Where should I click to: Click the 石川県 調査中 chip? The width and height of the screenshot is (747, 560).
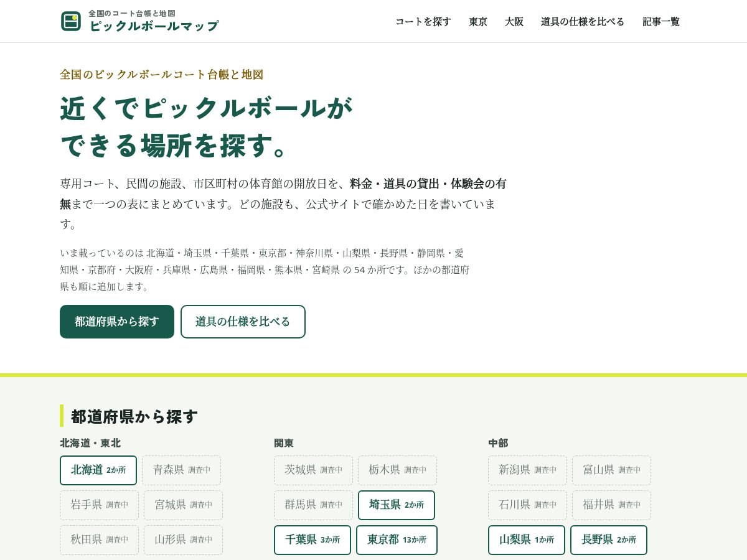click(x=527, y=505)
